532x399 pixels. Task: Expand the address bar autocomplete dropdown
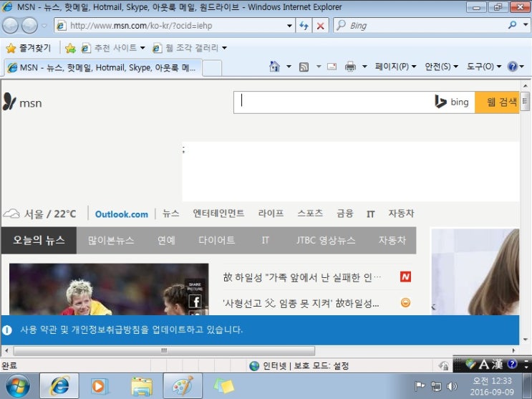tap(289, 26)
